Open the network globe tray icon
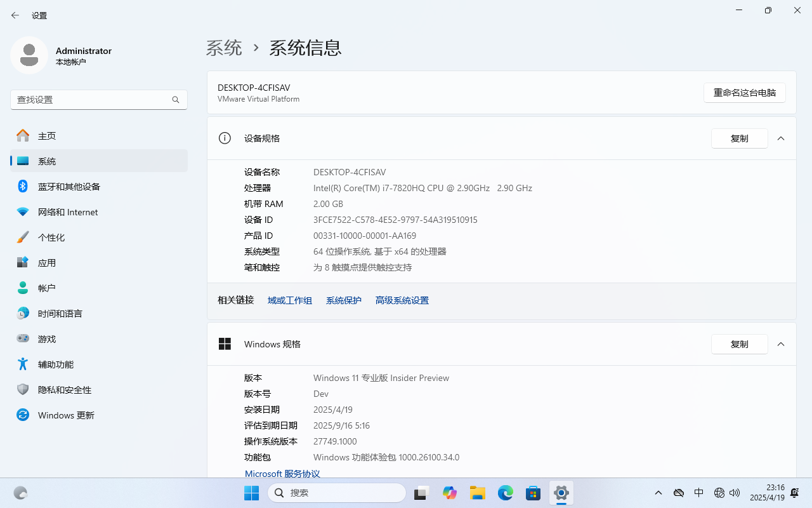The height and width of the screenshot is (508, 812). pos(719,493)
